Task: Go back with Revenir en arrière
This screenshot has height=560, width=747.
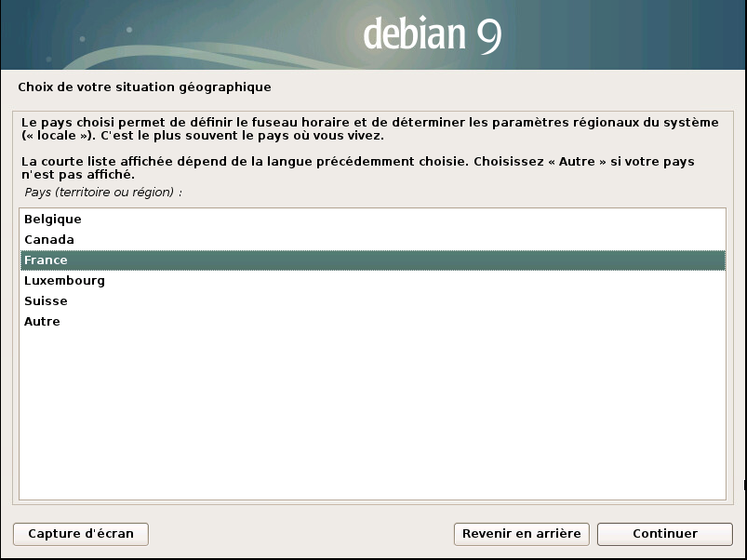Action: tap(521, 534)
